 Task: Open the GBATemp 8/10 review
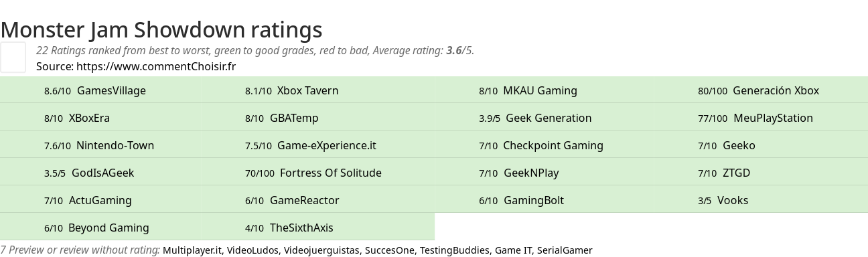point(281,118)
